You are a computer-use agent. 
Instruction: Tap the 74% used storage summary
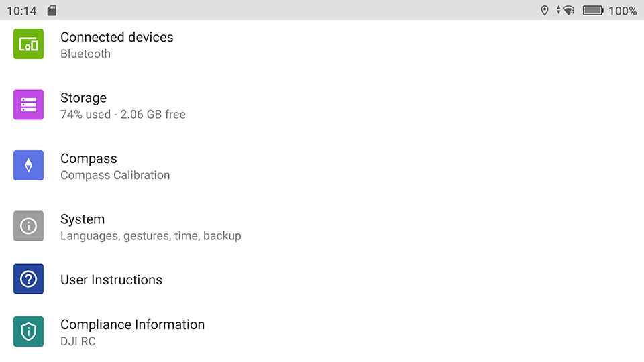(123, 115)
